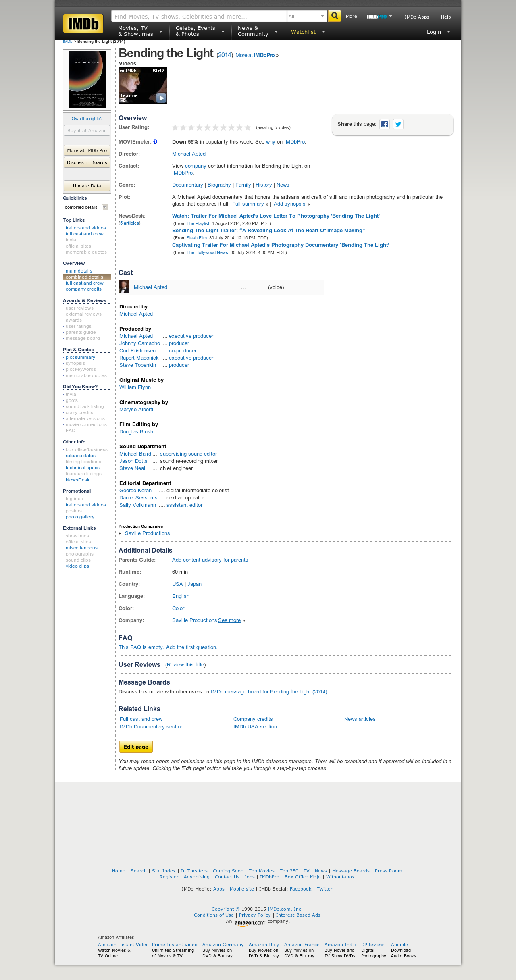The width and height of the screenshot is (516, 980).
Task: Open the Bending the Light poster image
Action: [x=87, y=79]
